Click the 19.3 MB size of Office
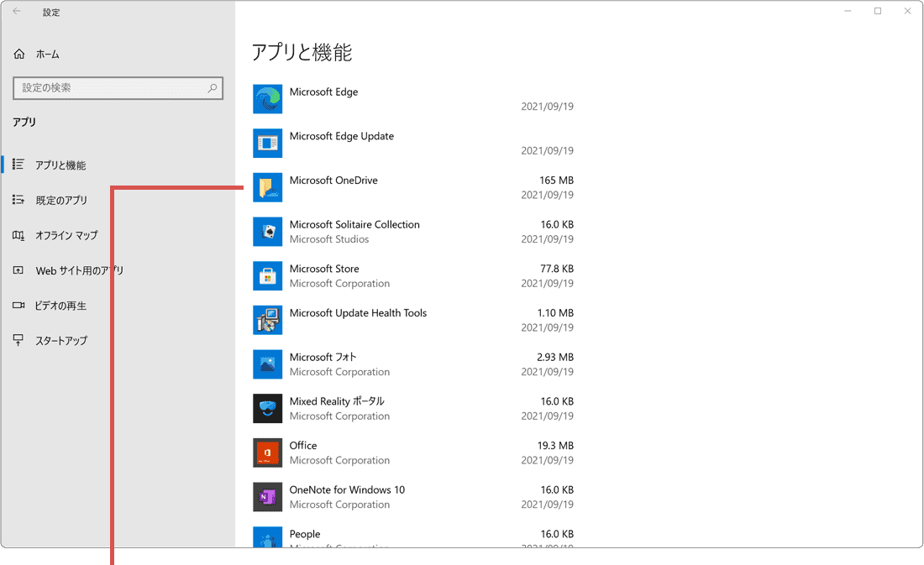924x565 pixels. tap(555, 446)
